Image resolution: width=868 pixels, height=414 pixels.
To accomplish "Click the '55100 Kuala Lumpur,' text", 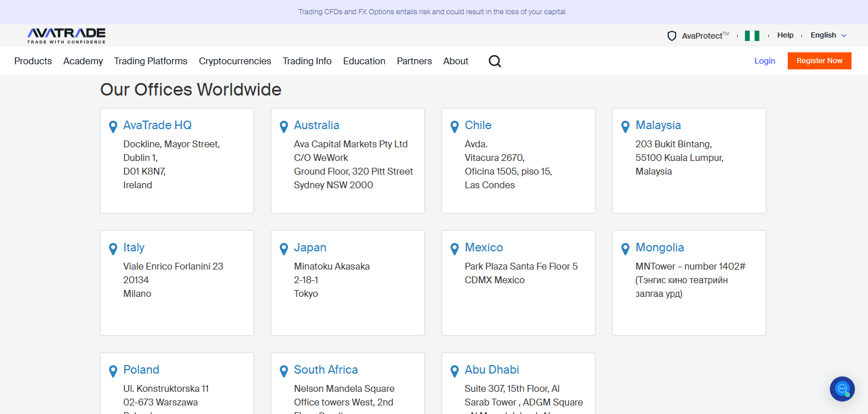I will [680, 158].
